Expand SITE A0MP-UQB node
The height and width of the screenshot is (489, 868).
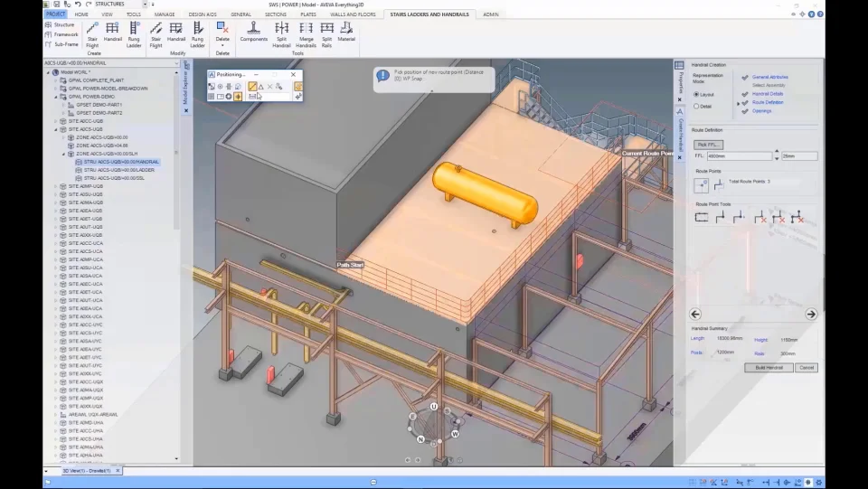tap(56, 186)
